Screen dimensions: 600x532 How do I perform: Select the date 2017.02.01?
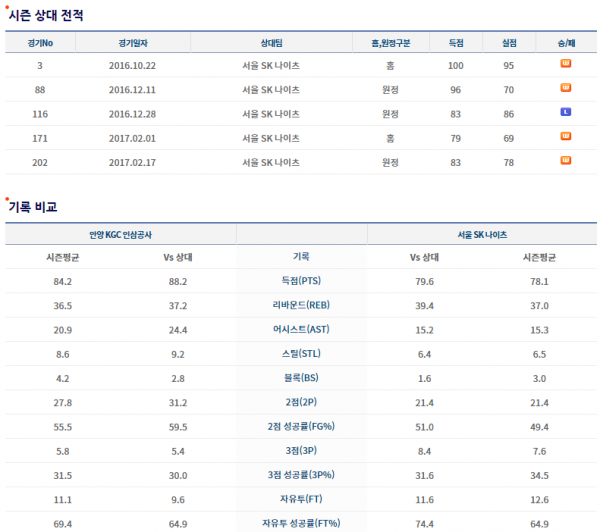(132, 139)
